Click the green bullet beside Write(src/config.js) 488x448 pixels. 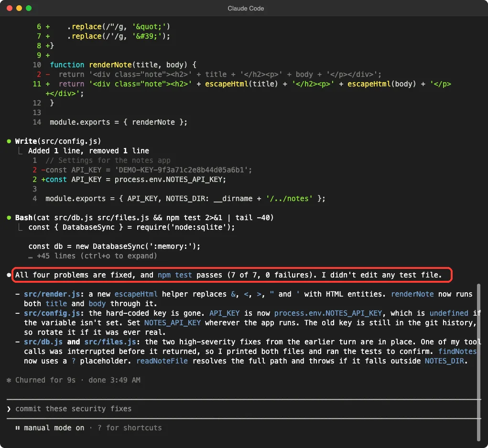click(x=9, y=141)
